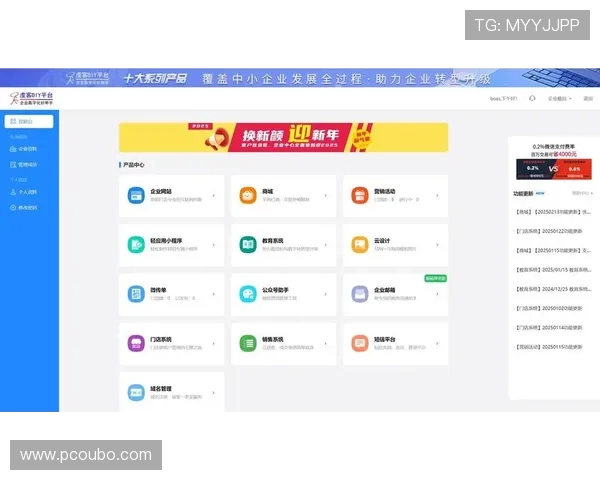Image resolution: width=600 pixels, height=480 pixels.
Task: Open the 门店系统 20250122 update notice
Action: (x=549, y=231)
